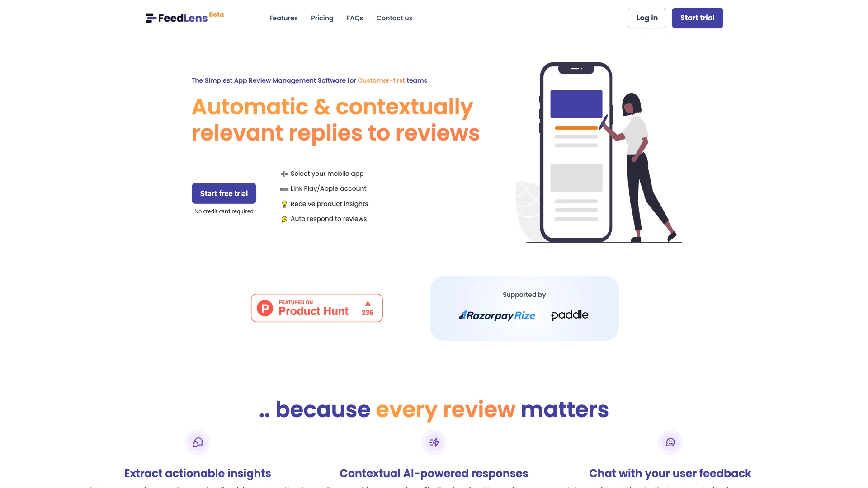
Task: Click the Pricing link in the navbar
Action: coord(322,18)
